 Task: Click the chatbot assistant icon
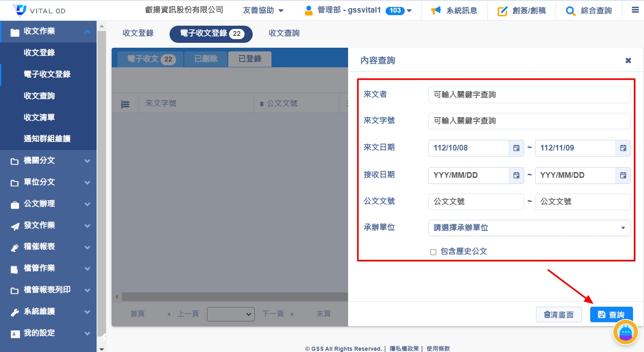coord(625,332)
